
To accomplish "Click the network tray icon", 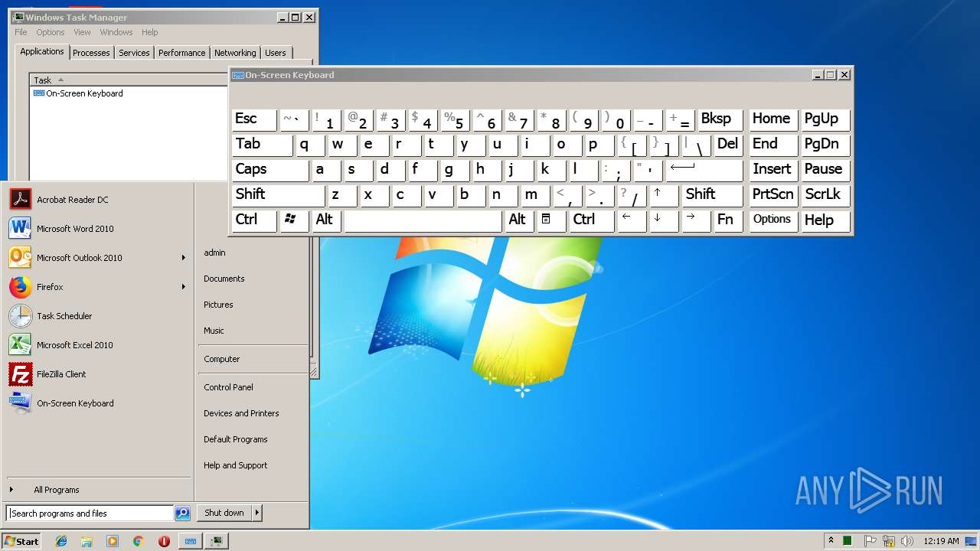I will 889,541.
